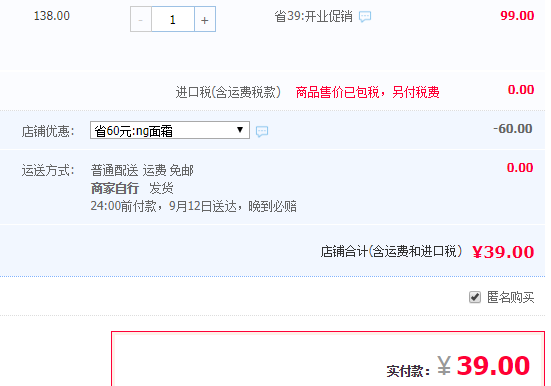Viewport: 551px width, 386px height.
Task: Increase quantity with the plus button
Action: tap(205, 19)
